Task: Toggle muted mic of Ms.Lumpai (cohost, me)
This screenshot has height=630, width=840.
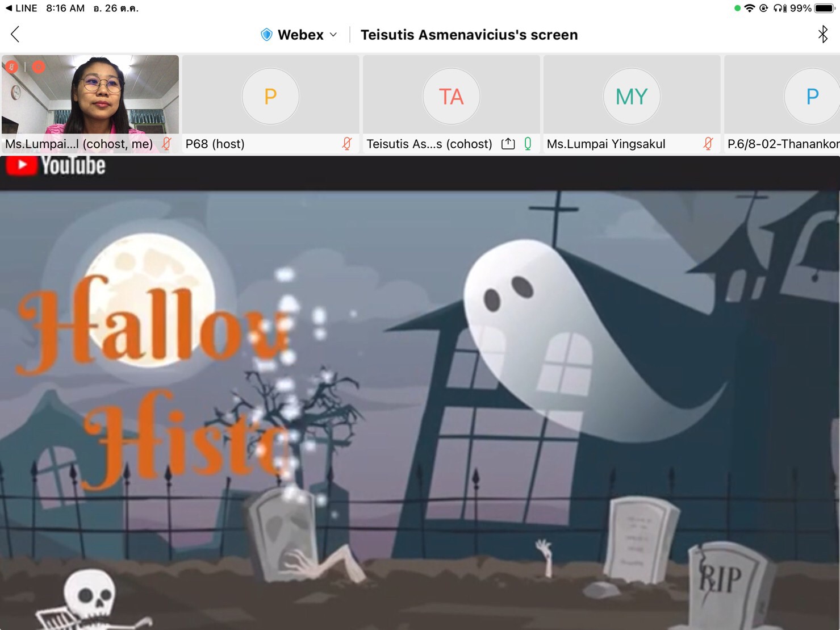Action: tap(166, 144)
